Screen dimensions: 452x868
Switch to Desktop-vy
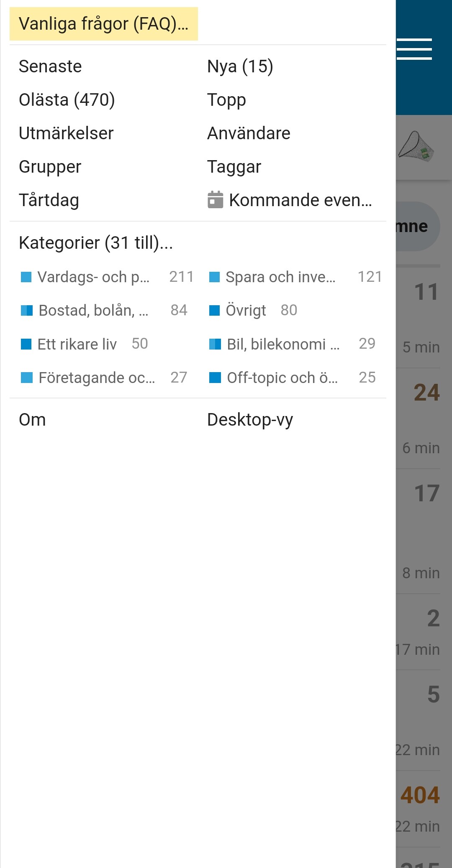250,419
